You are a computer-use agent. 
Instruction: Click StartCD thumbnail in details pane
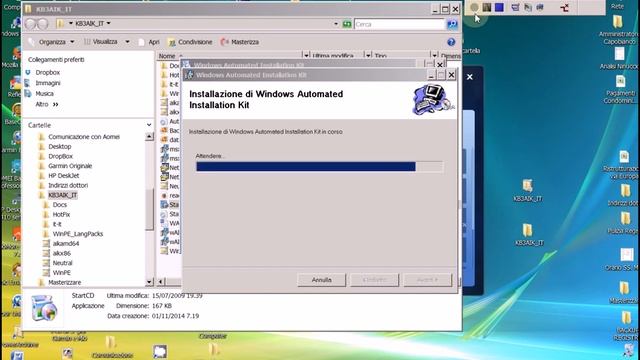(x=44, y=308)
